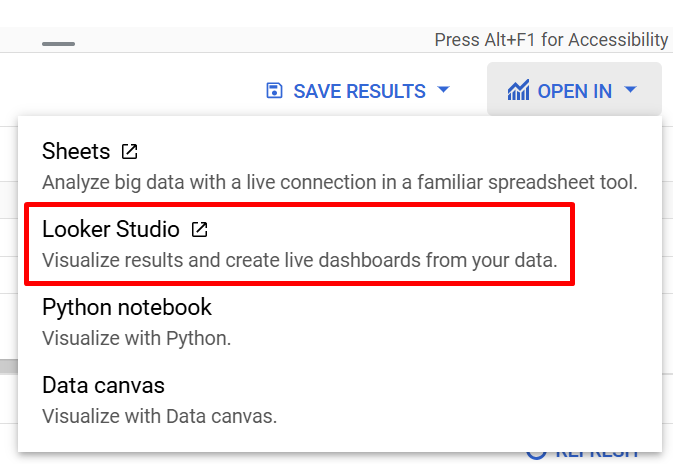Screen dimensions: 673x464
Task: Select Sheets from the menu
Action: coord(340,166)
